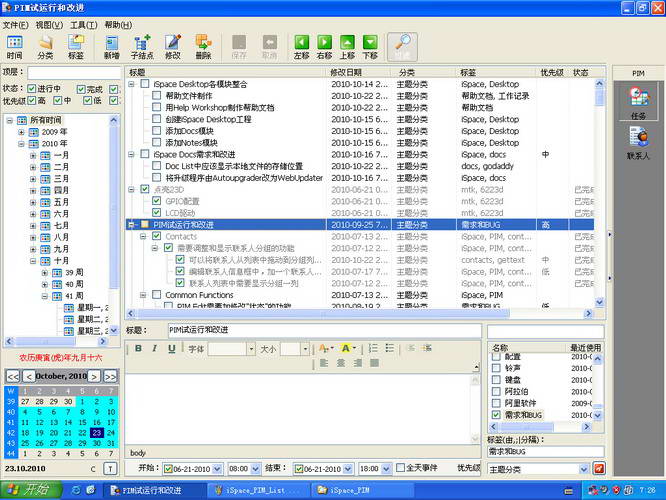The image size is (666, 500).
Task: Open the 视图(V) menu
Action: pyautogui.click(x=49, y=25)
